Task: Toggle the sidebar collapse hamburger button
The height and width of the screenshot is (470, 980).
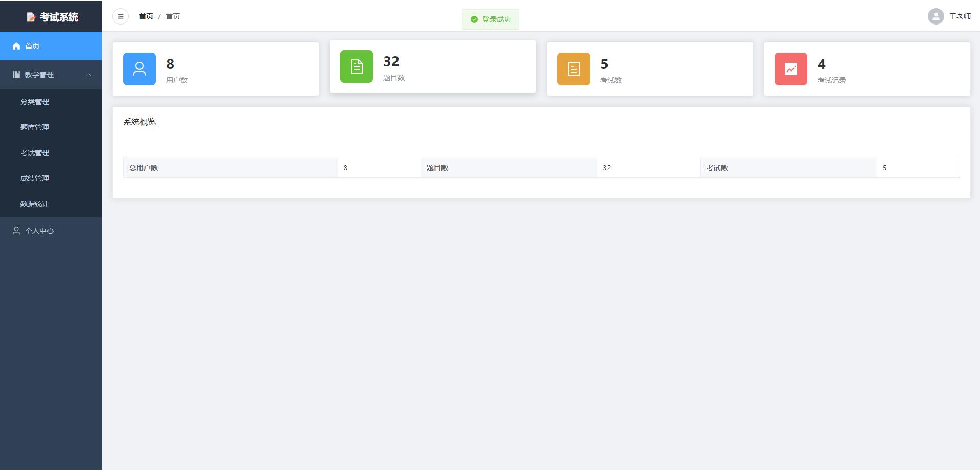Action: [121, 16]
